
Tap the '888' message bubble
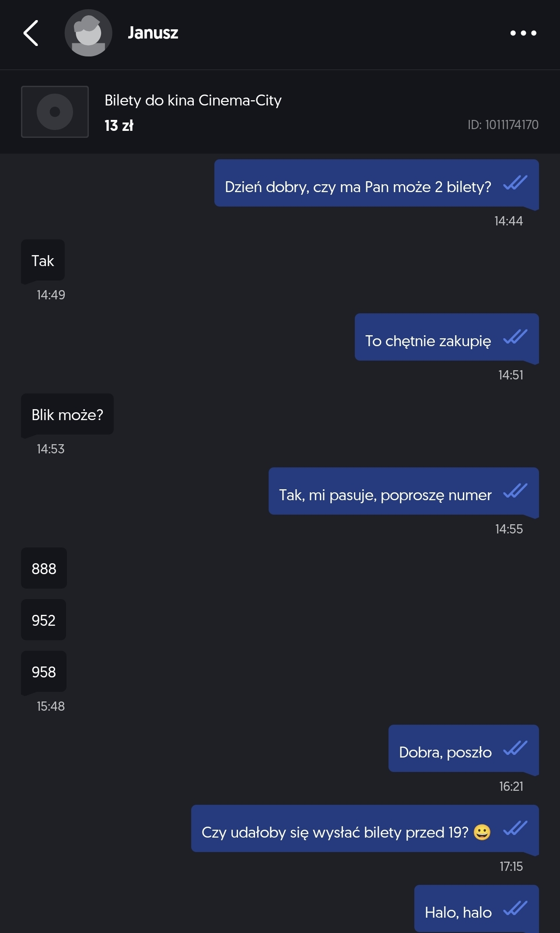44,568
